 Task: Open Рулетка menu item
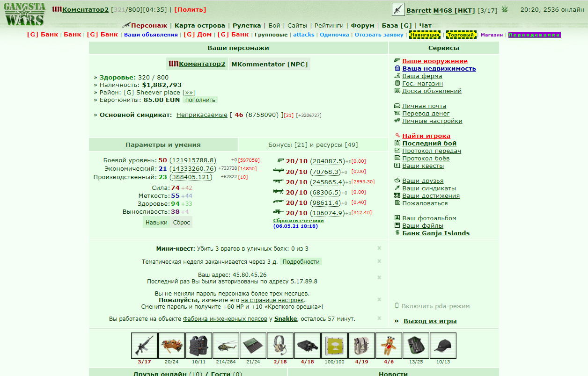pos(247,26)
